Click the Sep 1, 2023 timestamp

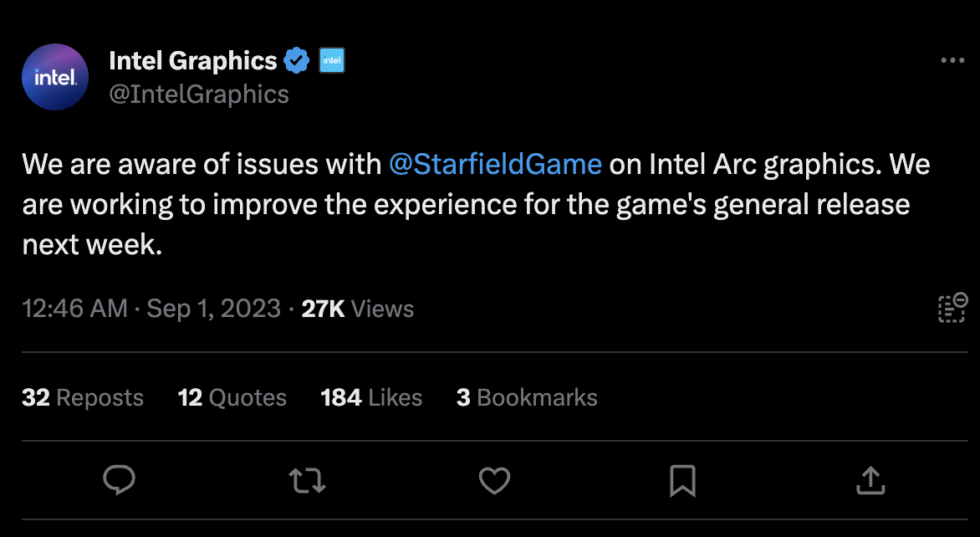[213, 309]
